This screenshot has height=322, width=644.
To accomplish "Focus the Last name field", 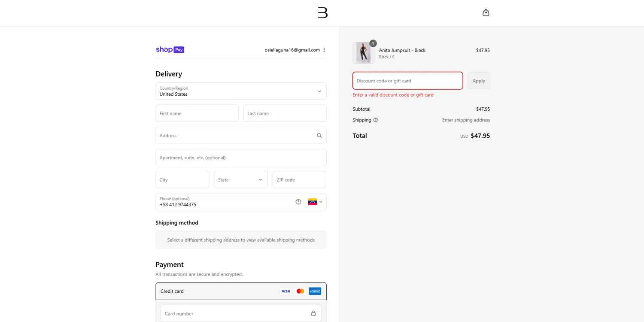I will [x=285, y=113].
